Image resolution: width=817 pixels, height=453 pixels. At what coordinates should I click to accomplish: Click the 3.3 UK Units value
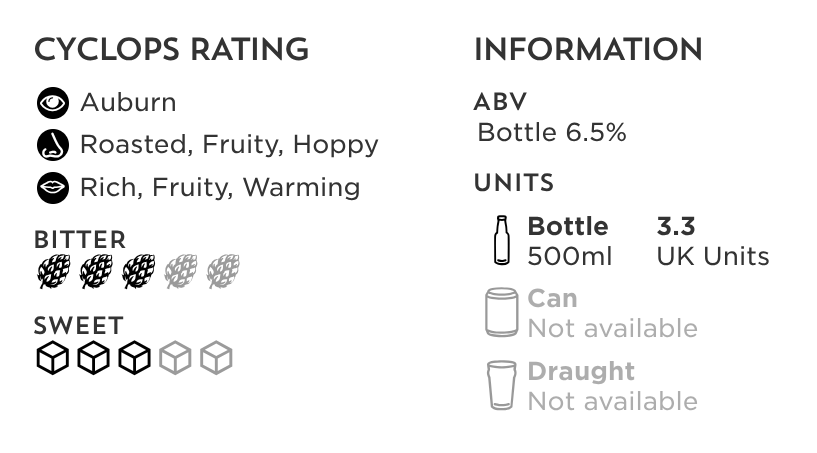pos(713,241)
